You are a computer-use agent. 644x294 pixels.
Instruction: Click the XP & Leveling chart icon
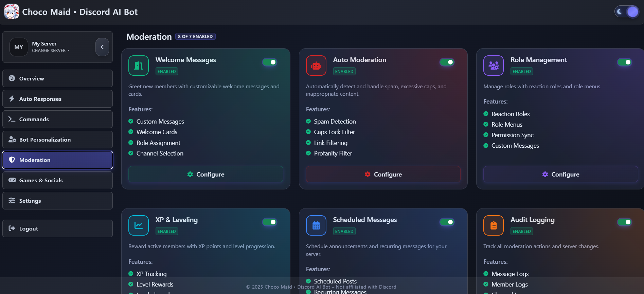pyautogui.click(x=139, y=225)
